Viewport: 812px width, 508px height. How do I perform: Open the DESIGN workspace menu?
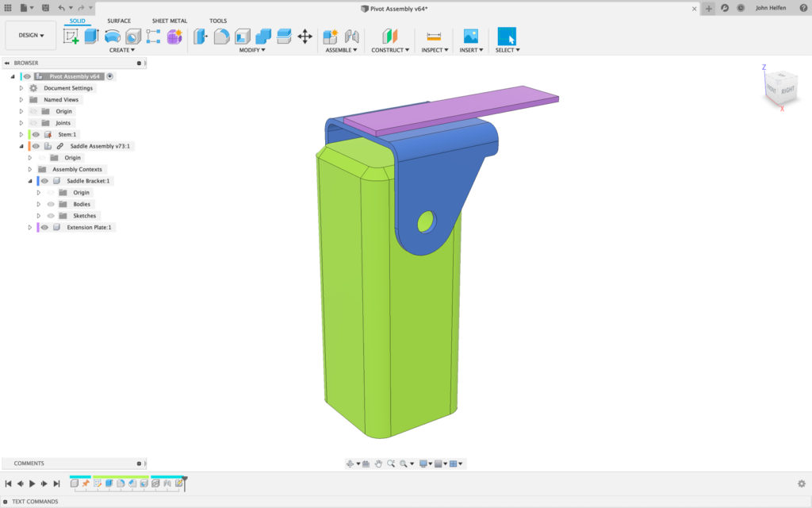pos(31,35)
